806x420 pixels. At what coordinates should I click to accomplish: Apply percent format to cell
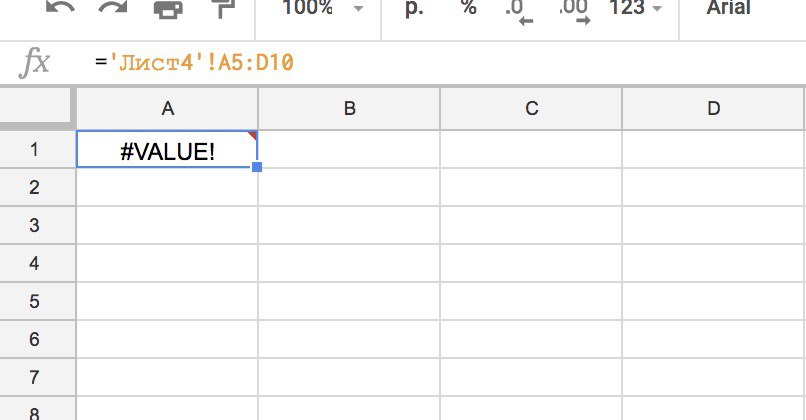pos(468,9)
